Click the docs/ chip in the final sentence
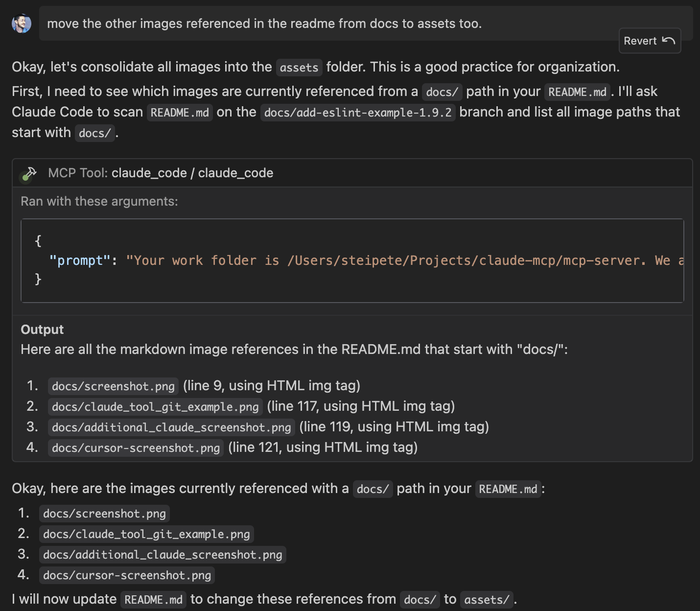Viewport: 700px width, 611px height. 420,599
